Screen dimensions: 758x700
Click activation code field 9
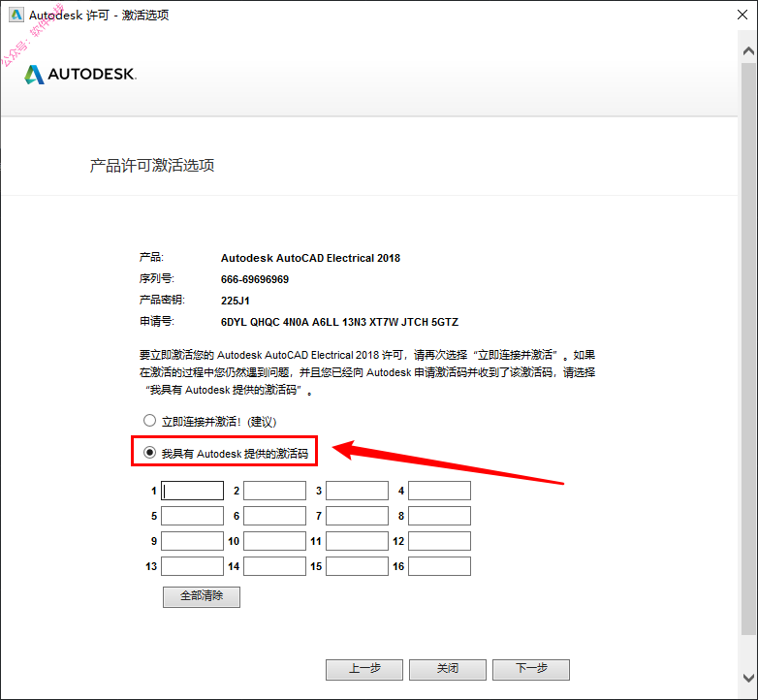coord(192,541)
